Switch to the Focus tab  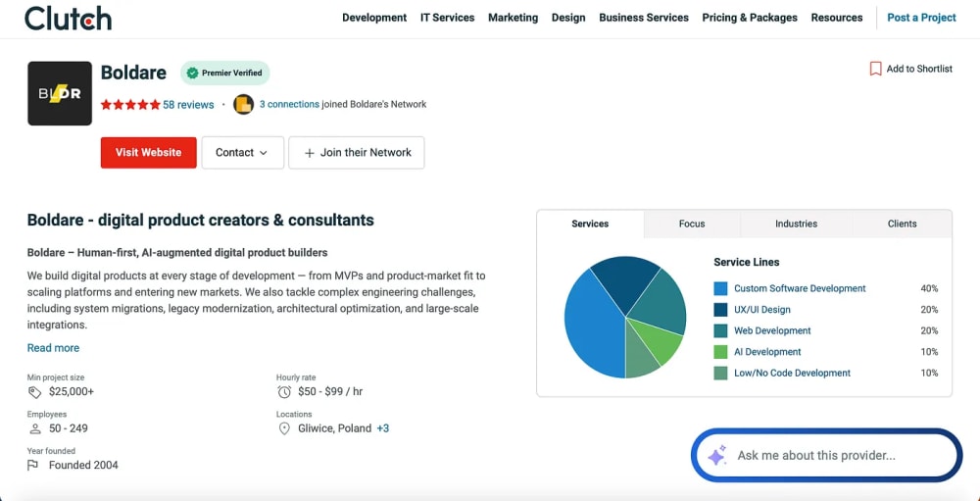(692, 224)
